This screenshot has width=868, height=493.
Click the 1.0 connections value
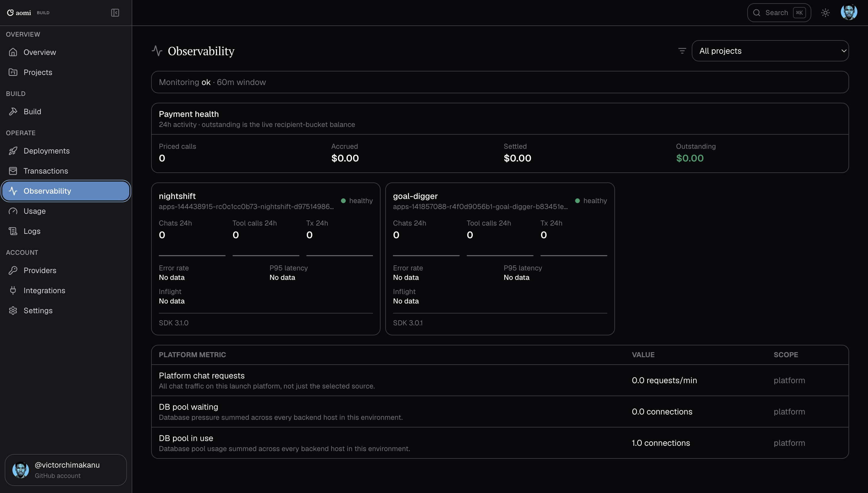[x=660, y=443]
